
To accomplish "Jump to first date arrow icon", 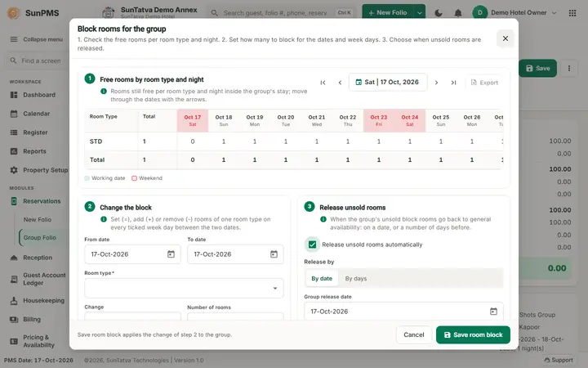I will click(x=323, y=83).
